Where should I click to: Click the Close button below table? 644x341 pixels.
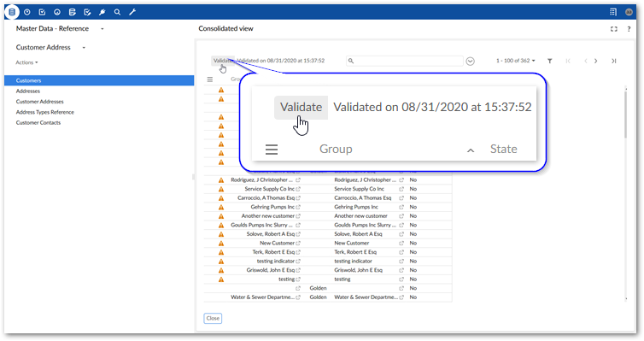(213, 319)
